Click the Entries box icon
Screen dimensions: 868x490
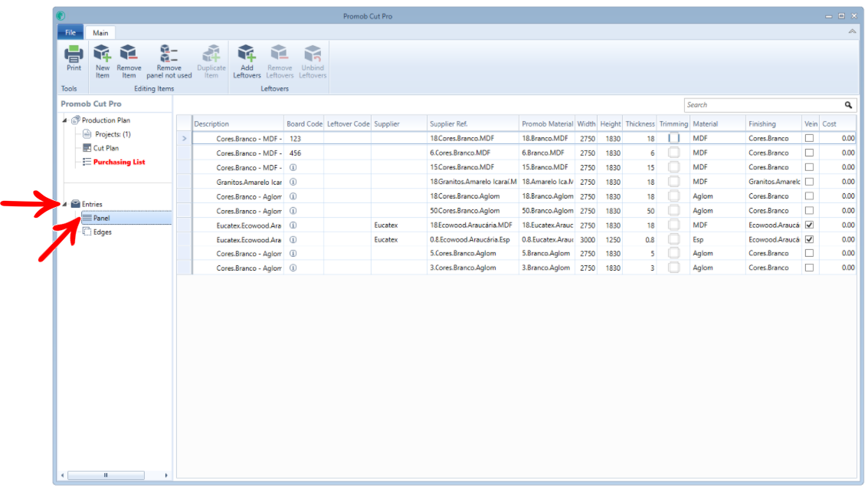click(x=76, y=204)
